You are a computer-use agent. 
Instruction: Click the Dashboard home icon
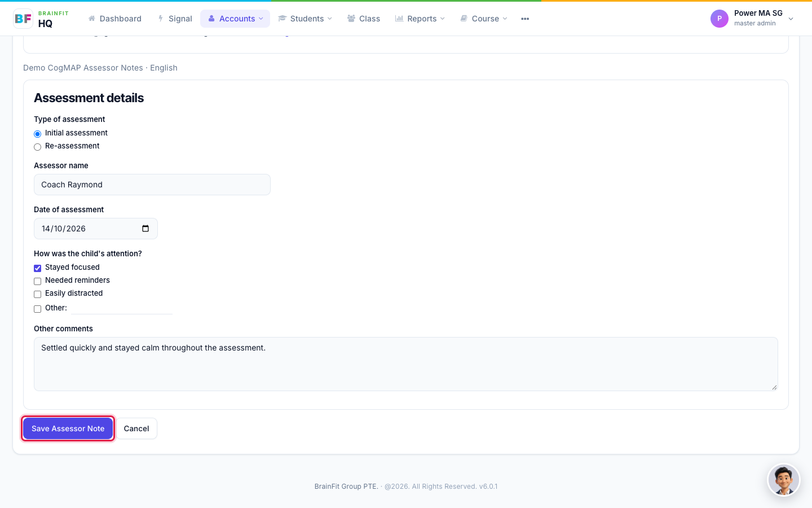pos(92,19)
